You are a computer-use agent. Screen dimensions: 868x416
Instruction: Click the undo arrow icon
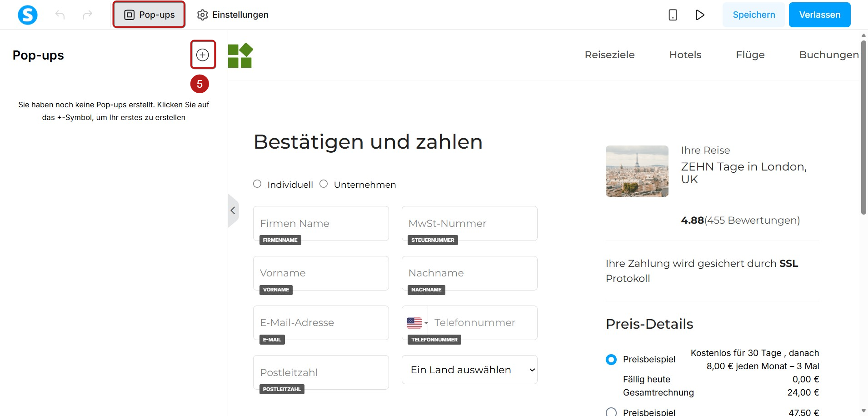[60, 15]
